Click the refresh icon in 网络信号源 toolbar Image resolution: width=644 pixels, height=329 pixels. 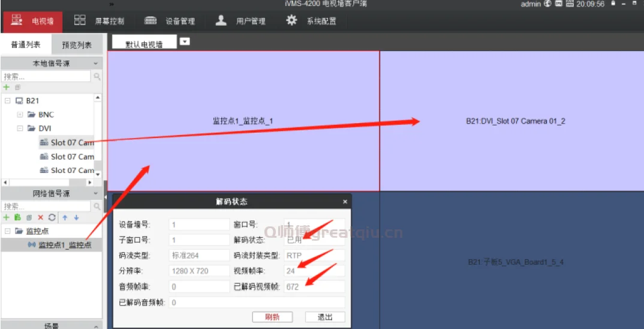click(x=52, y=217)
